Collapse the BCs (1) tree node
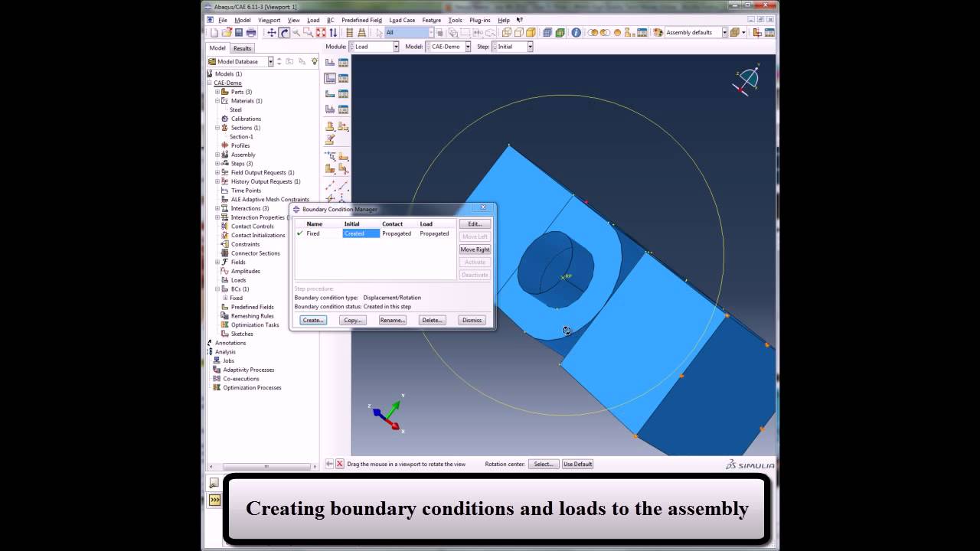980x551 pixels. [217, 289]
